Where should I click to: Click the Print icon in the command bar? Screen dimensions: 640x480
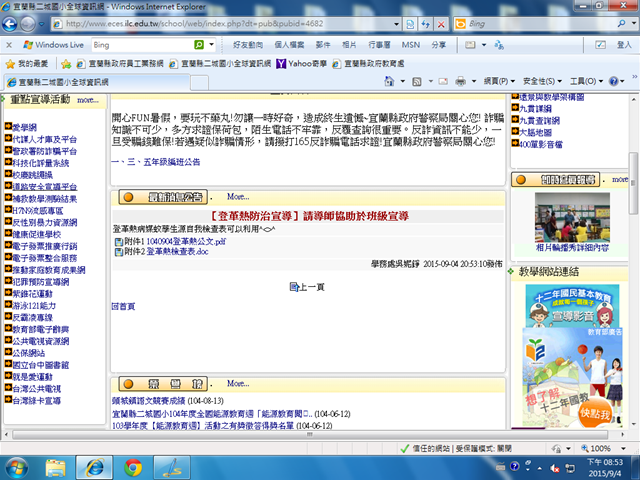(460, 82)
